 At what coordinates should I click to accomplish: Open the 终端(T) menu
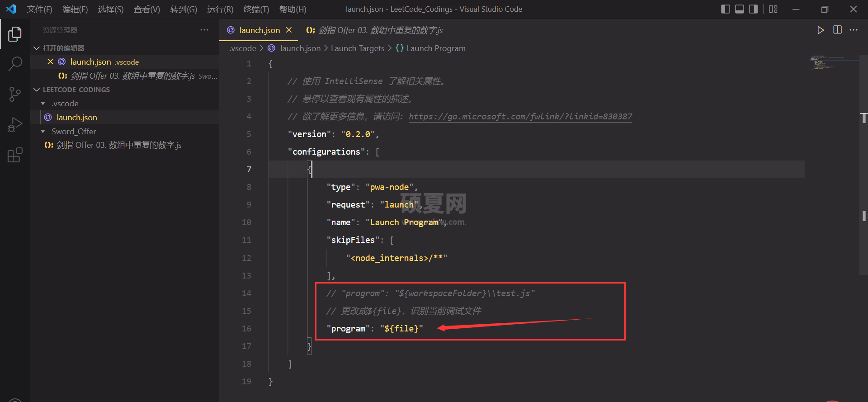256,9
